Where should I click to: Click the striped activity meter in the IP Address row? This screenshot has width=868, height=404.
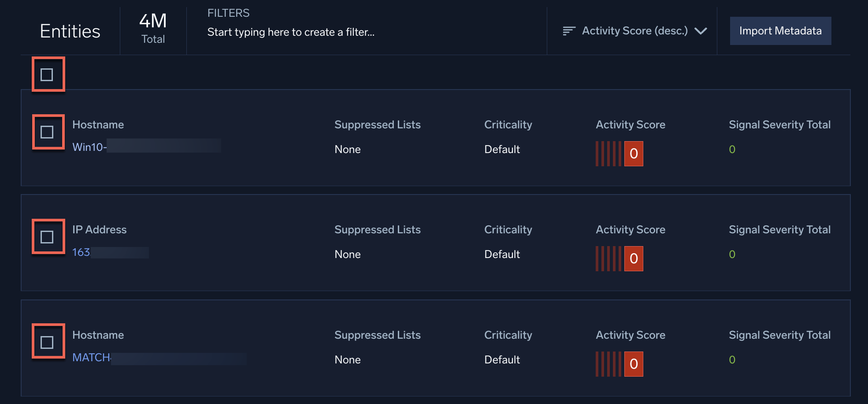pos(608,259)
